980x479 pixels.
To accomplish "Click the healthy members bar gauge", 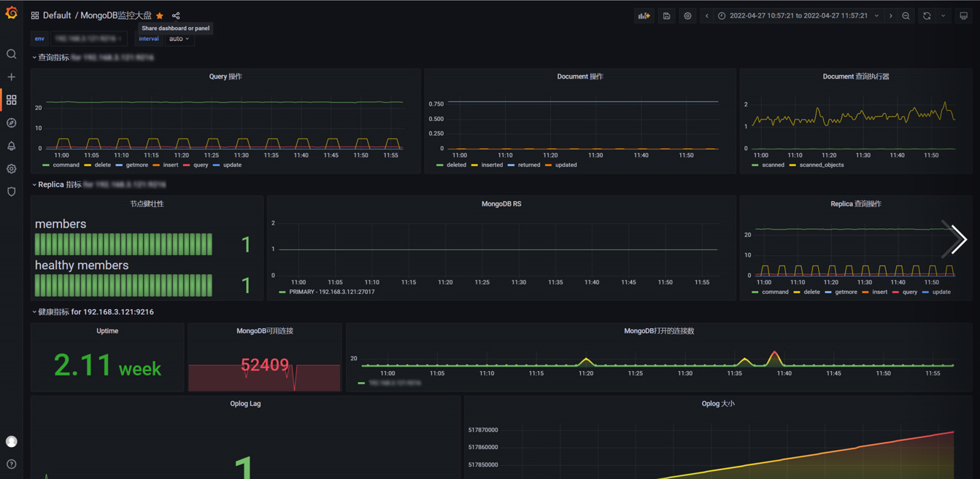I will point(123,285).
